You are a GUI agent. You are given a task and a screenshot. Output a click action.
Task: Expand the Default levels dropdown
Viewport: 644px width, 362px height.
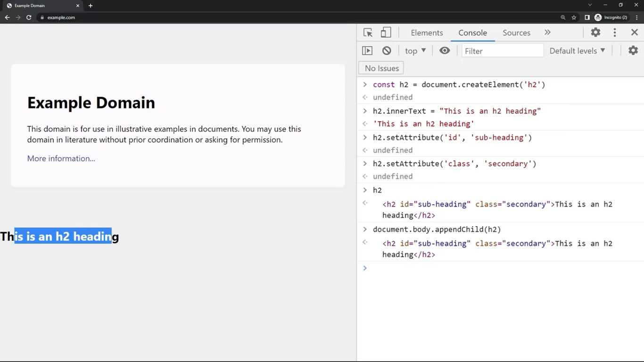pos(577,51)
